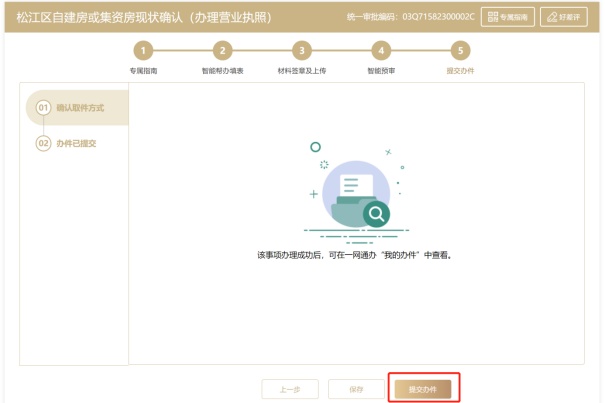
Task: Click the pencil icon in 好差评 button
Action: (552, 17)
